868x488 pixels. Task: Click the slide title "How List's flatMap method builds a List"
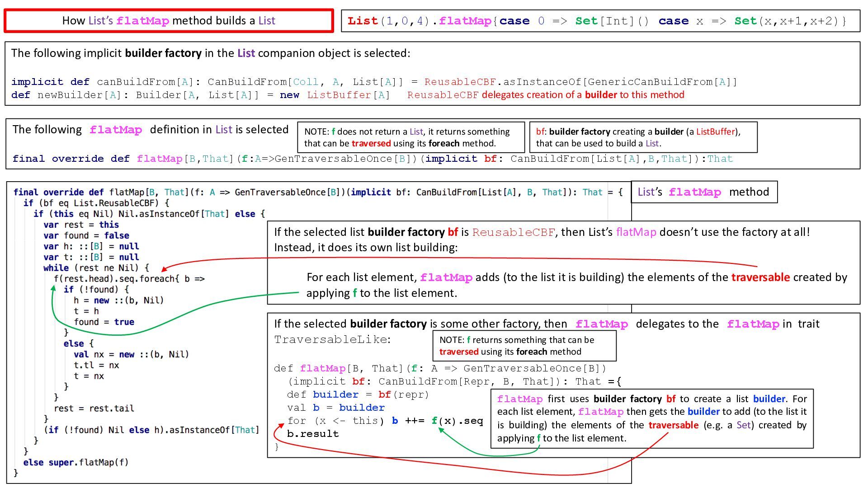coord(169,21)
